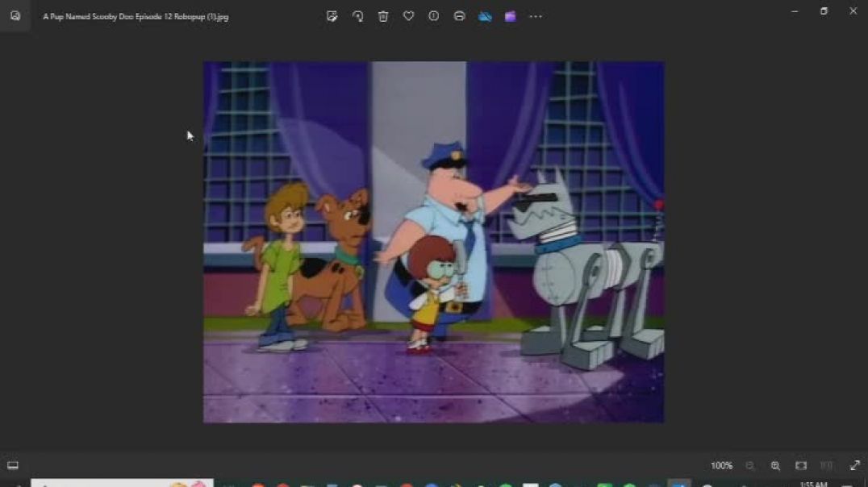This screenshot has width=868, height=487.
Task: Print the image using the printer icon
Action: tap(459, 16)
